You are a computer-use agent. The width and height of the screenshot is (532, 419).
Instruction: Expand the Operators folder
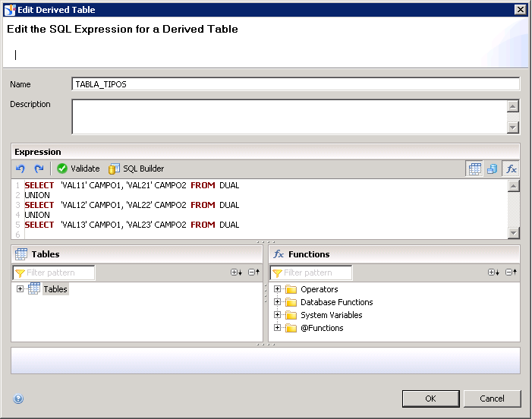277,289
